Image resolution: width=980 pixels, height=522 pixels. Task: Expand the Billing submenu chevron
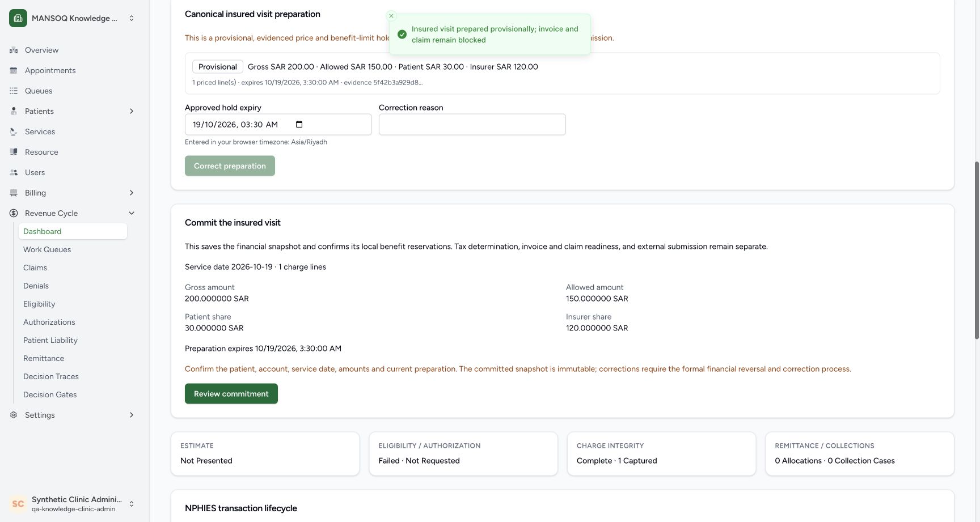click(x=132, y=193)
